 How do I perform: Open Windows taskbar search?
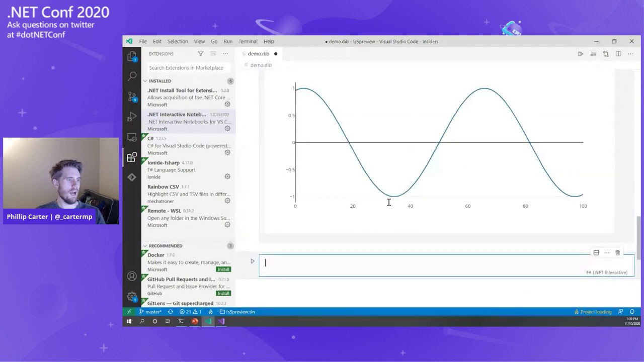[142, 321]
